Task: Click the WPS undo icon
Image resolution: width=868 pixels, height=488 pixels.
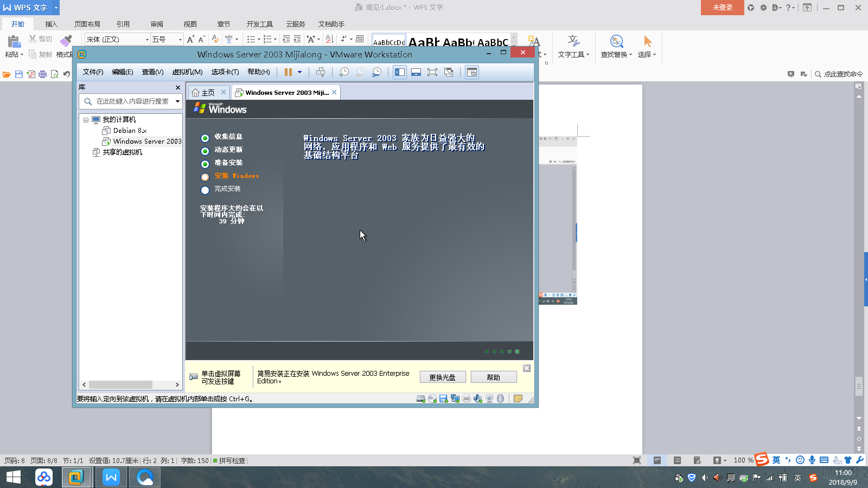Action: pyautogui.click(x=67, y=74)
